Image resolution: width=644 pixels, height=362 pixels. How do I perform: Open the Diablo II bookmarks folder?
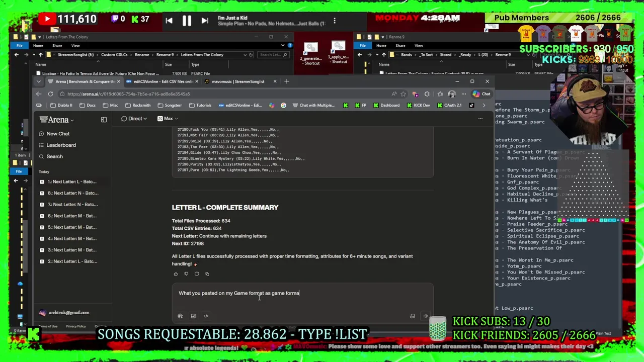click(x=61, y=106)
